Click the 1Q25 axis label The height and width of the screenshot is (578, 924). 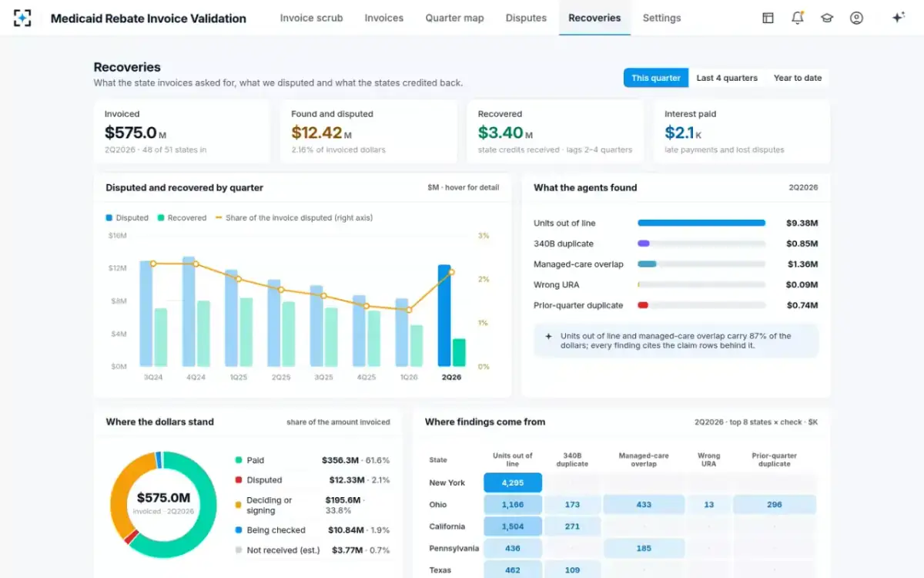pyautogui.click(x=238, y=378)
